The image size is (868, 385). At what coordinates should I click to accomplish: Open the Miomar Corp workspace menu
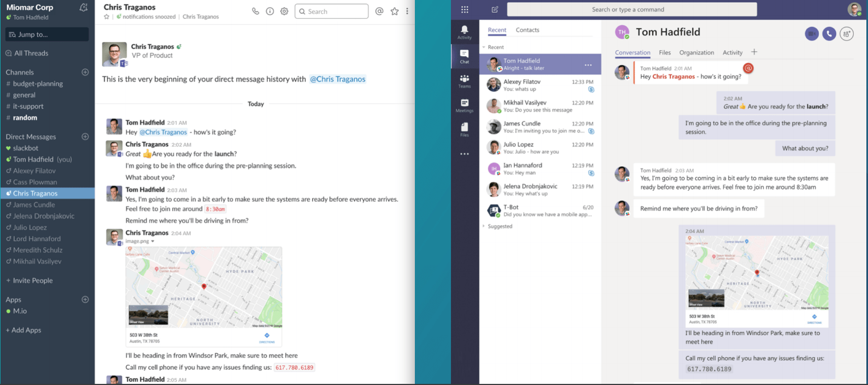click(30, 7)
